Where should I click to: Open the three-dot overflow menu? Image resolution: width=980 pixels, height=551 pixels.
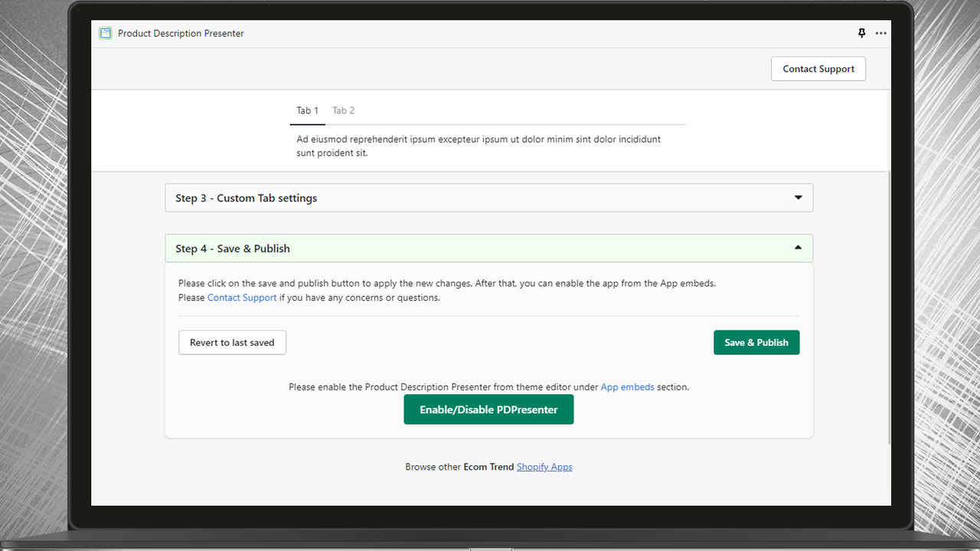click(880, 33)
